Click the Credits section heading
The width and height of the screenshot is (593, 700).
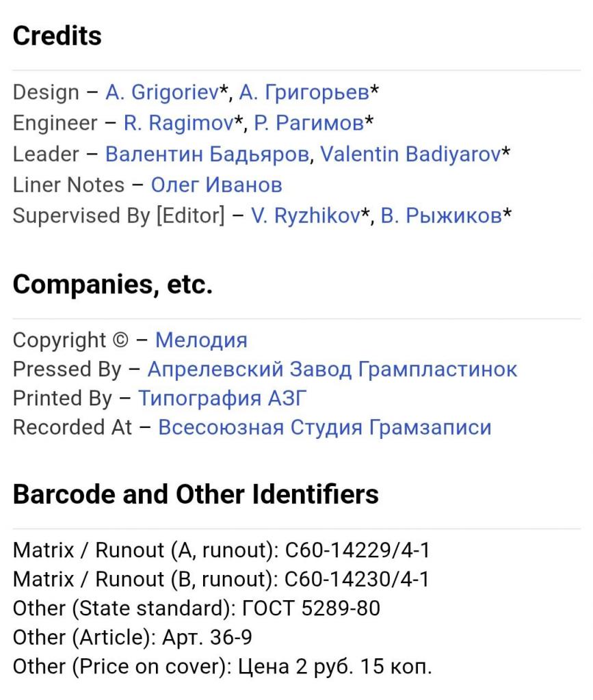(57, 36)
